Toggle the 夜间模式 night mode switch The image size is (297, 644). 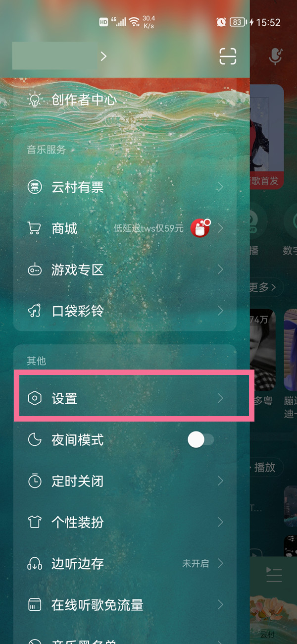click(200, 439)
